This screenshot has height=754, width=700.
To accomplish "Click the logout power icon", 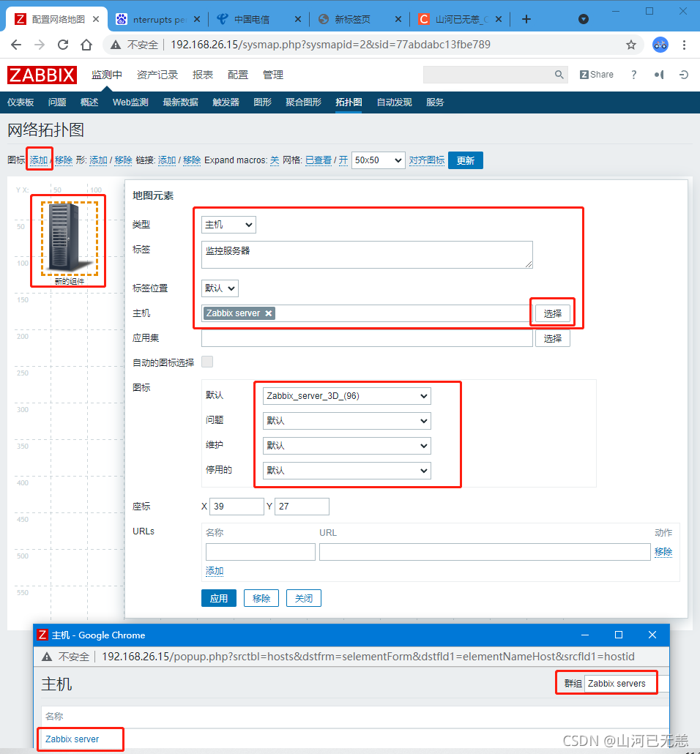I will click(684, 75).
